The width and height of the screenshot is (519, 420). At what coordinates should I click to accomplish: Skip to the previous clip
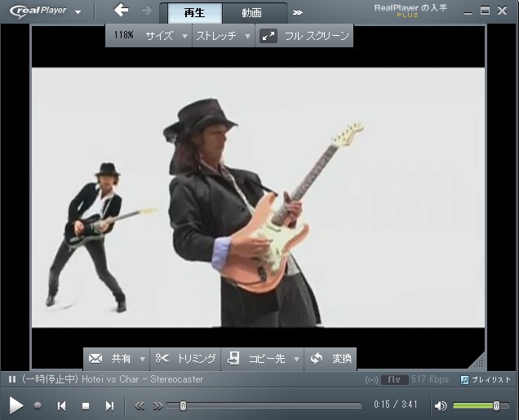[61, 406]
